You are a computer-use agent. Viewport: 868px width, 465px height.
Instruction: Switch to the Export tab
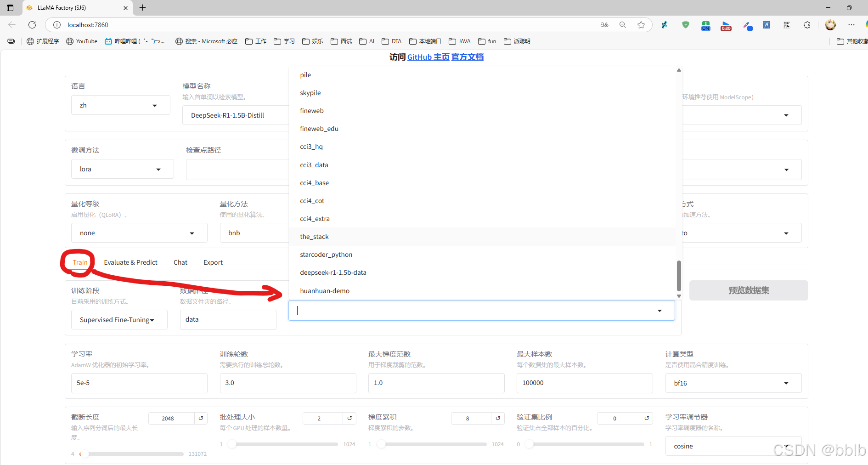pyautogui.click(x=213, y=262)
